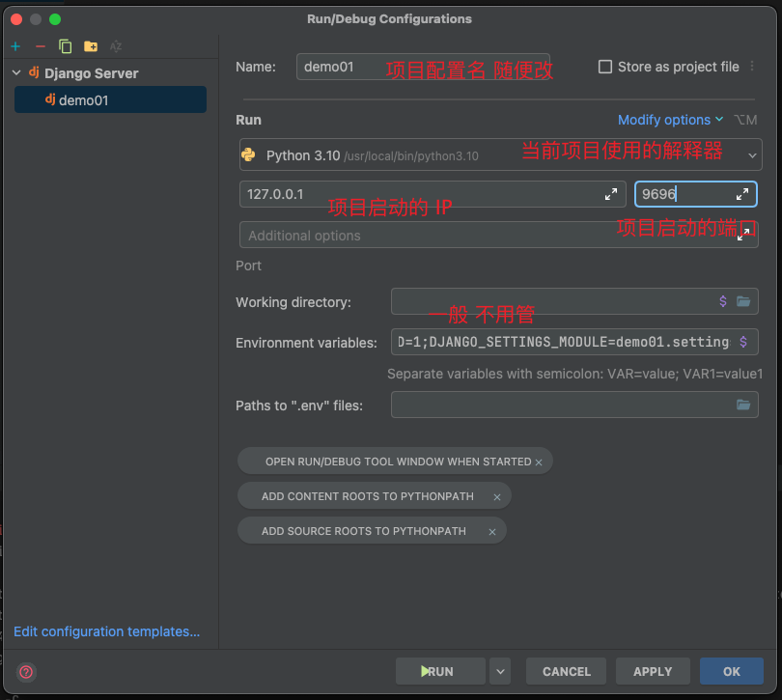Remove Open Run/Debug tool window option tag

coord(539,462)
